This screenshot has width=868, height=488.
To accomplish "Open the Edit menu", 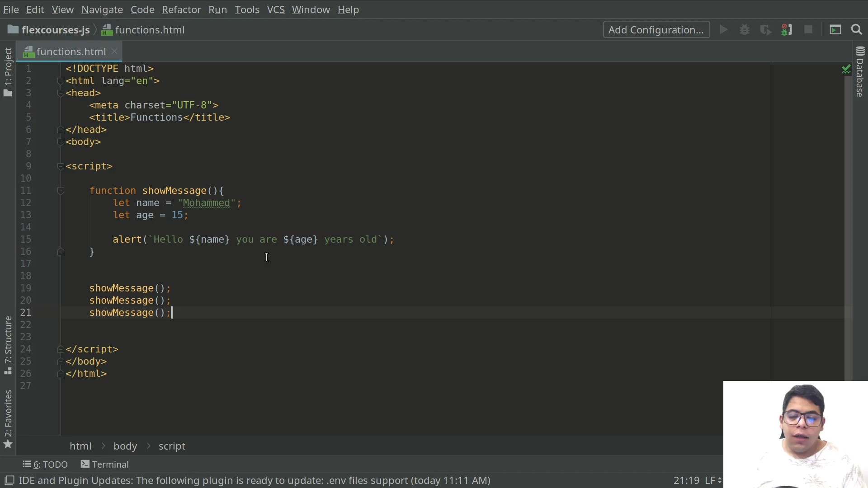I will coord(35,9).
